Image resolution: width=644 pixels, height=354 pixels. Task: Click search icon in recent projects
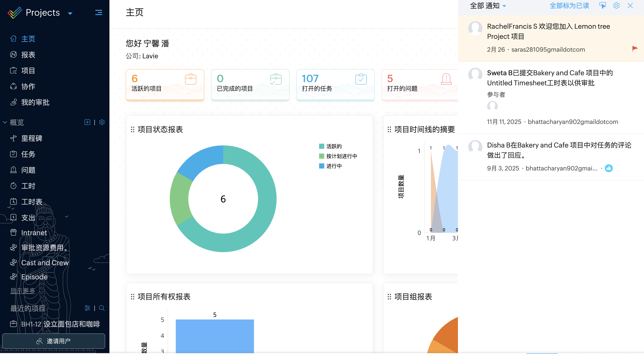(x=102, y=308)
